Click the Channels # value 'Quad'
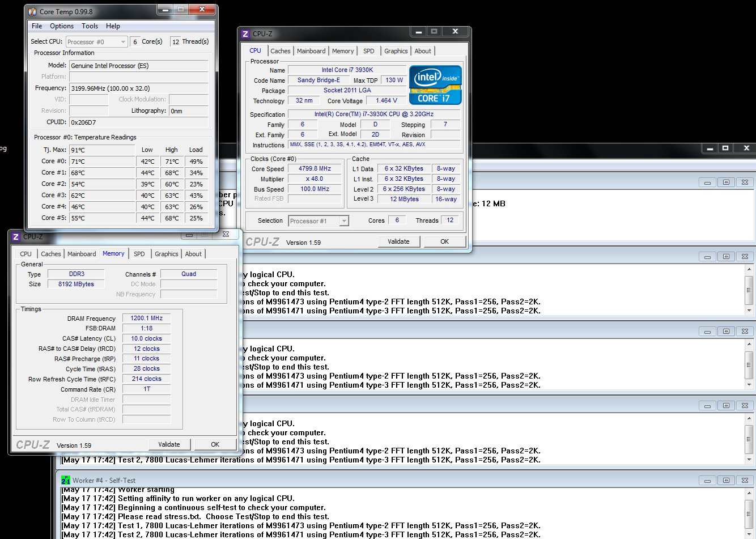This screenshot has width=756, height=539. [189, 274]
